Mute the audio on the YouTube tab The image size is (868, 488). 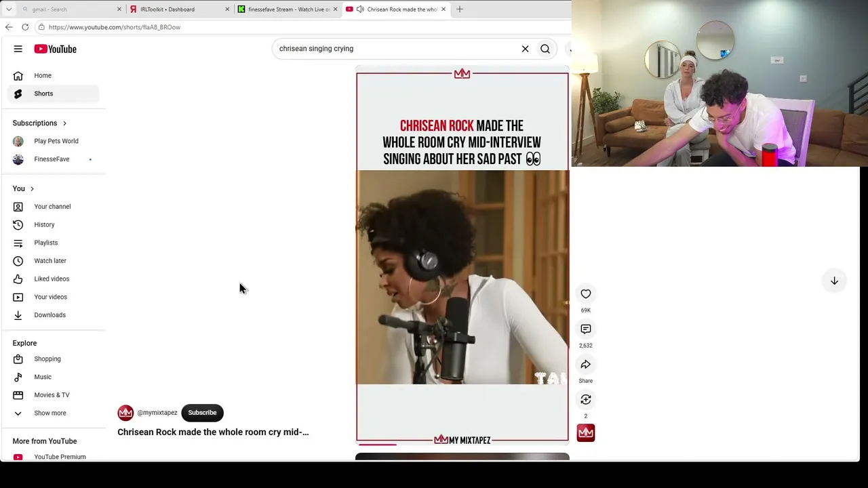(360, 9)
